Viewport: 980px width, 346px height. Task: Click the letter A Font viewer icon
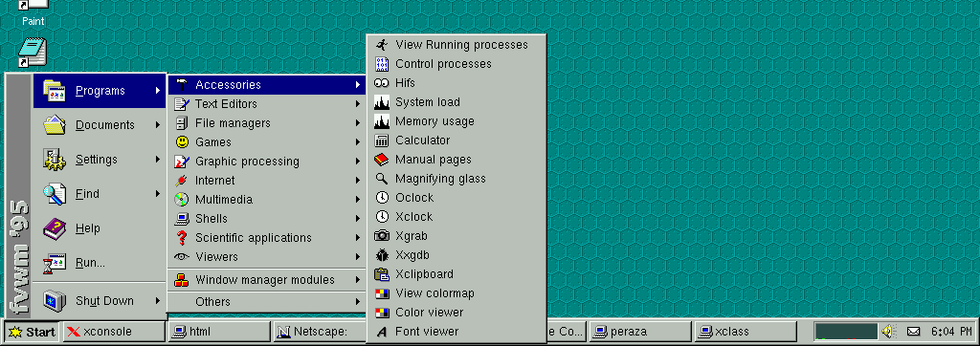382,332
